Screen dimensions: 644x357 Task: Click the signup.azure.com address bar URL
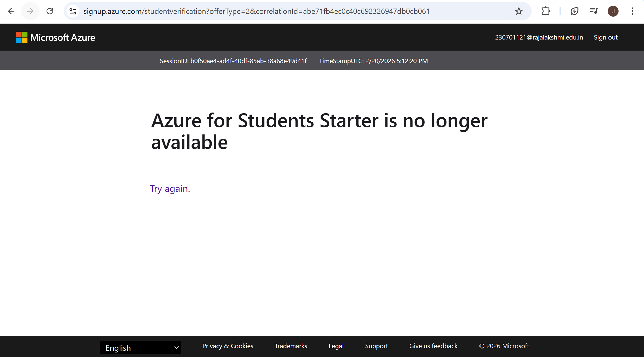[256, 11]
